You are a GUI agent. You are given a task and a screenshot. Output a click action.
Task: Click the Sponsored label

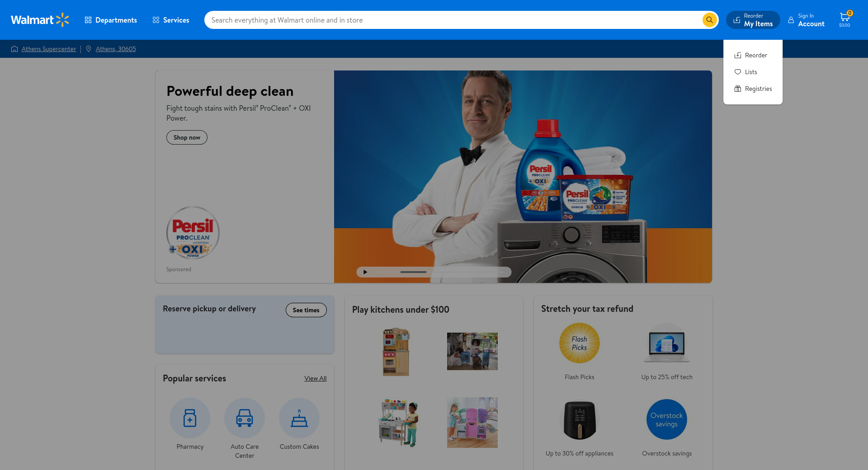[179, 269]
